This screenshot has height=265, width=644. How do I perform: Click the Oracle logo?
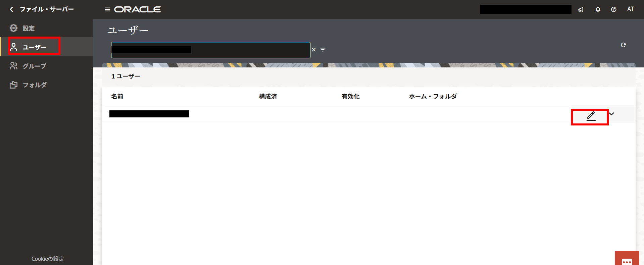pyautogui.click(x=137, y=9)
